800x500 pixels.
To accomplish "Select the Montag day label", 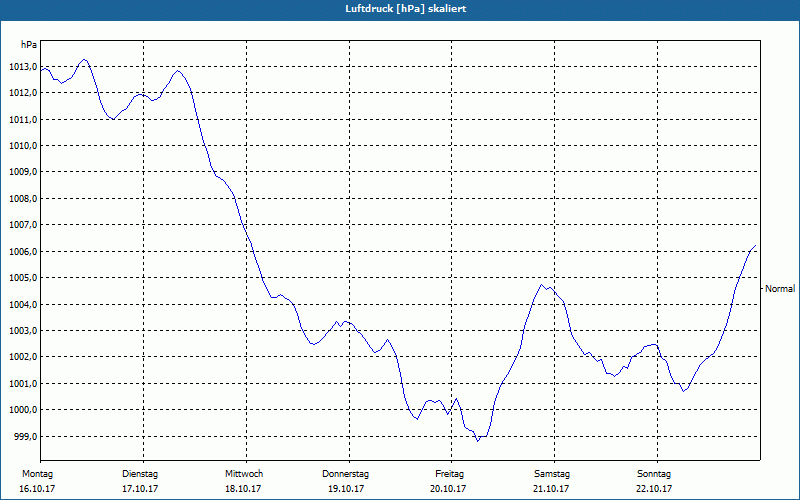I will pos(38,474).
